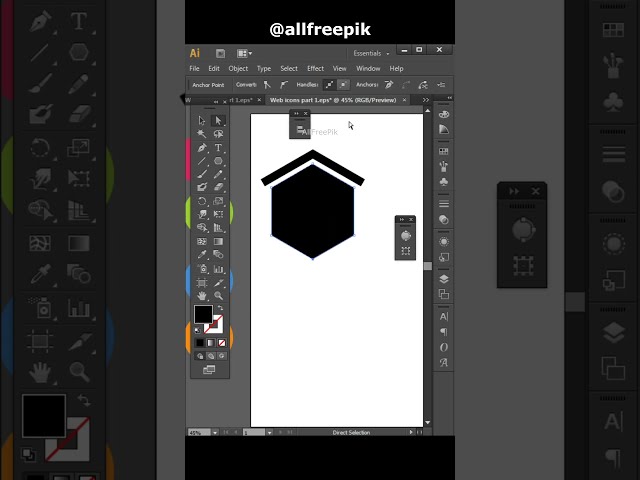640x480 pixels.
Task: Click Cut path at anchor points icon
Action: [x=423, y=85]
